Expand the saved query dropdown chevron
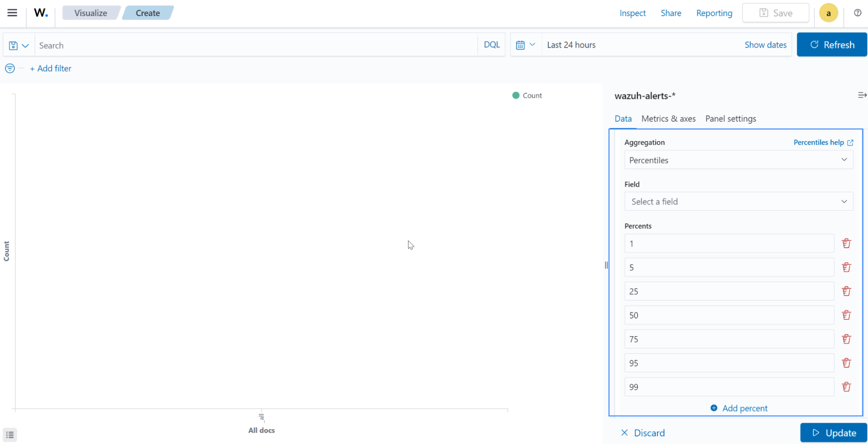This screenshot has width=868, height=444. [25, 45]
